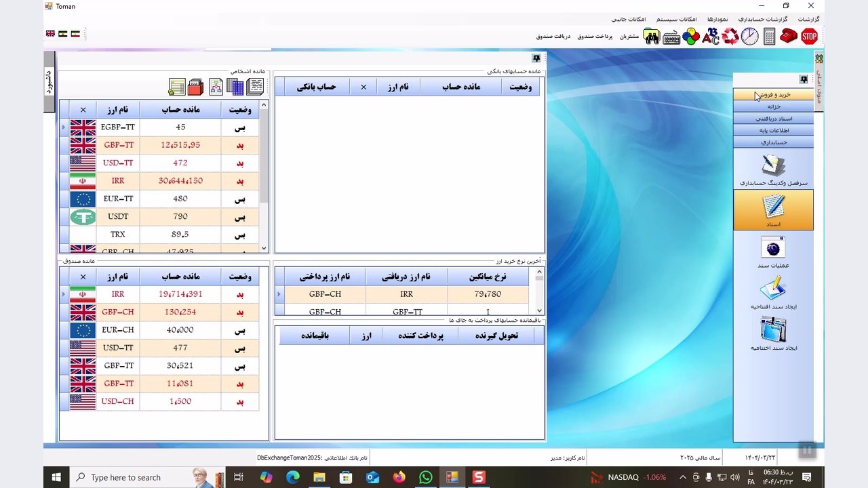Open ایجاد سند اختتامیه in the side menu
The height and width of the screenshot is (488, 868).
(x=773, y=335)
